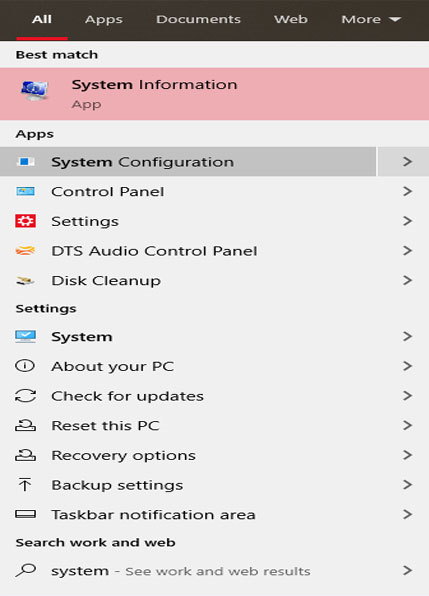Click the search magnifier icon beside system
This screenshot has height=596, width=429.
(x=25, y=570)
